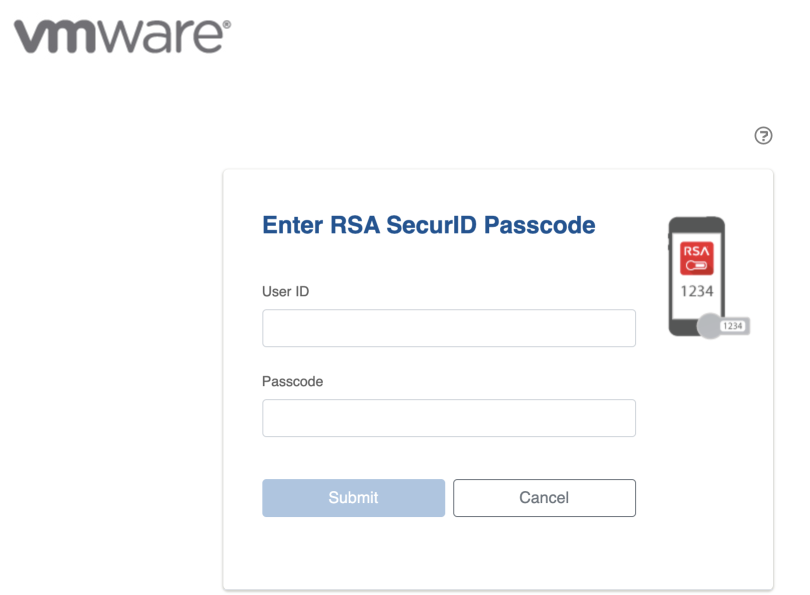Click the help question mark icon
The image size is (810, 595).
coord(763,136)
